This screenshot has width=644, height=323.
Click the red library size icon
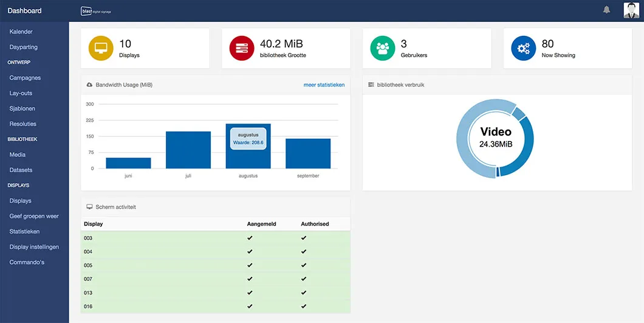[242, 49]
